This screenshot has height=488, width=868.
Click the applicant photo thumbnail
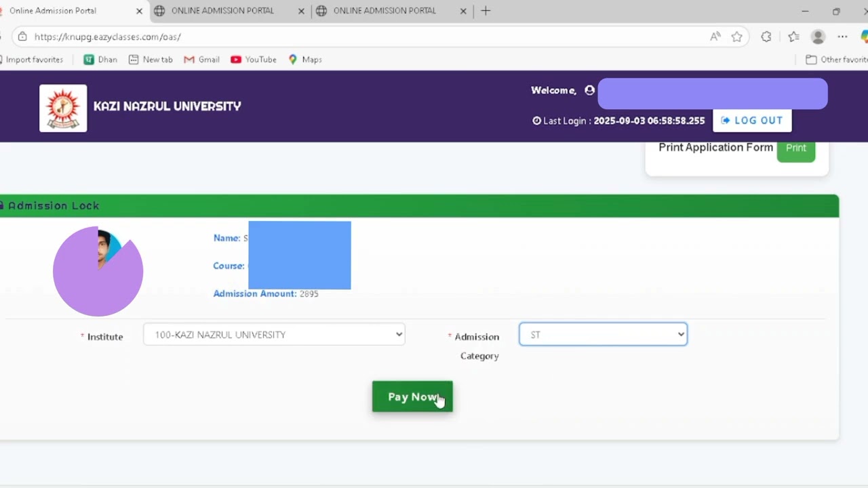click(x=98, y=271)
